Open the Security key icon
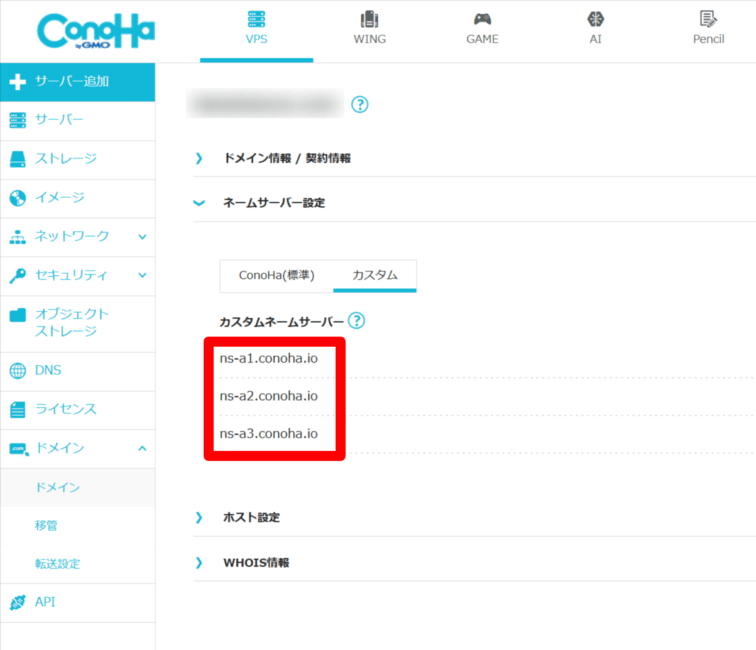The width and height of the screenshot is (756, 650). (x=17, y=275)
